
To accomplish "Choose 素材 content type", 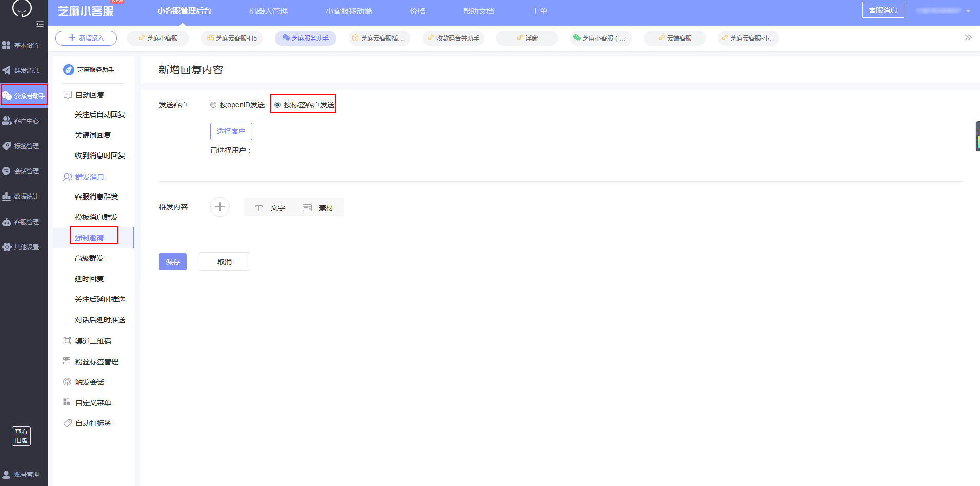I will (318, 208).
